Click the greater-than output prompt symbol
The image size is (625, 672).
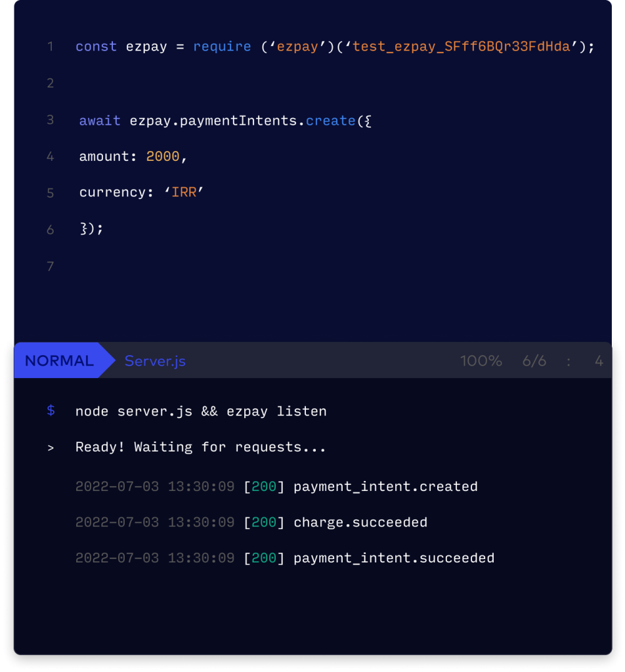tap(51, 448)
